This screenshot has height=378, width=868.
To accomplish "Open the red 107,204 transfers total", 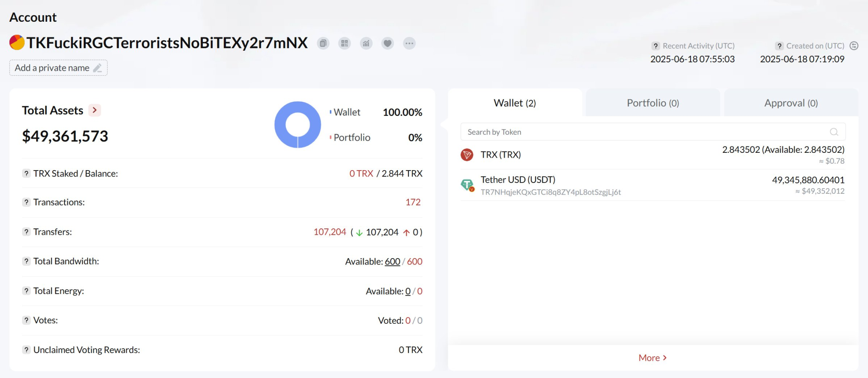I will [330, 232].
